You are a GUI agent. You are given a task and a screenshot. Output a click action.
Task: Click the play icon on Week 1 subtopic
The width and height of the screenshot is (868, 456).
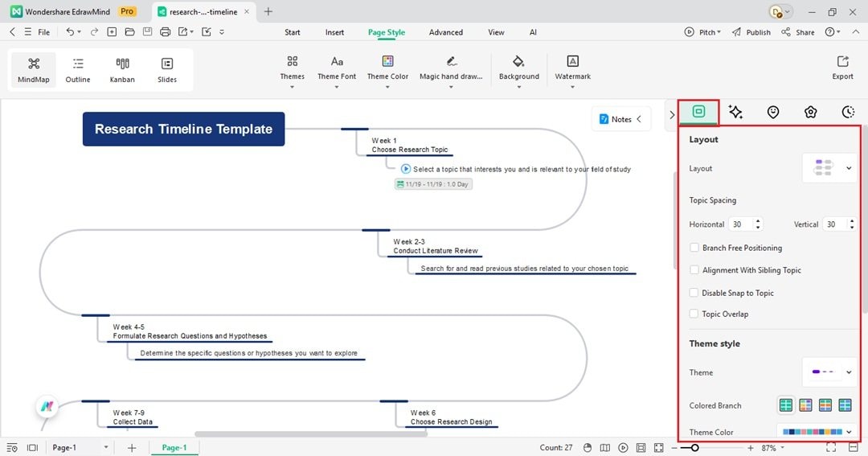[406, 169]
